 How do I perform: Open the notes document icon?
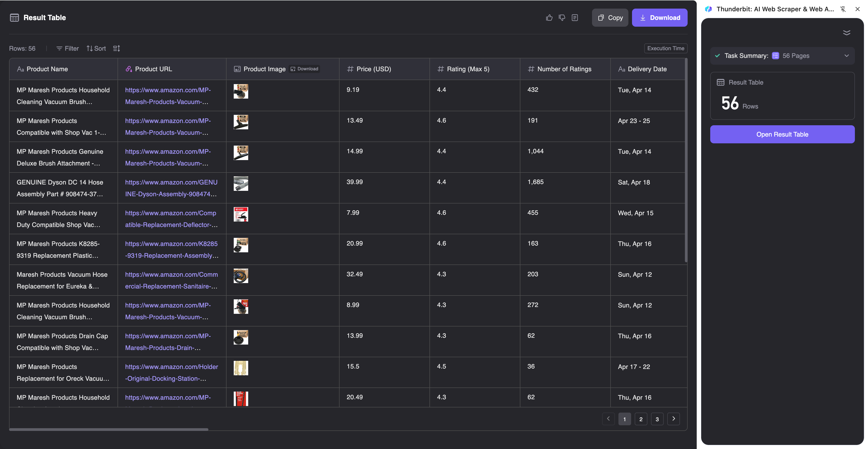pyautogui.click(x=575, y=18)
